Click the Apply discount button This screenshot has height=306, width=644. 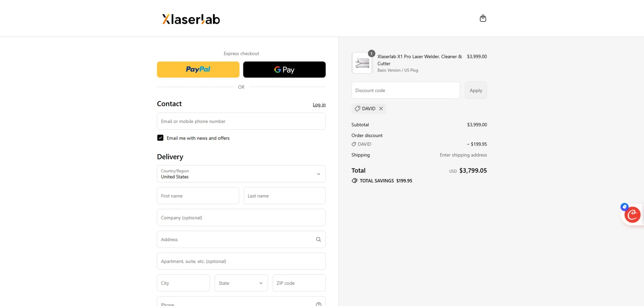[476, 90]
